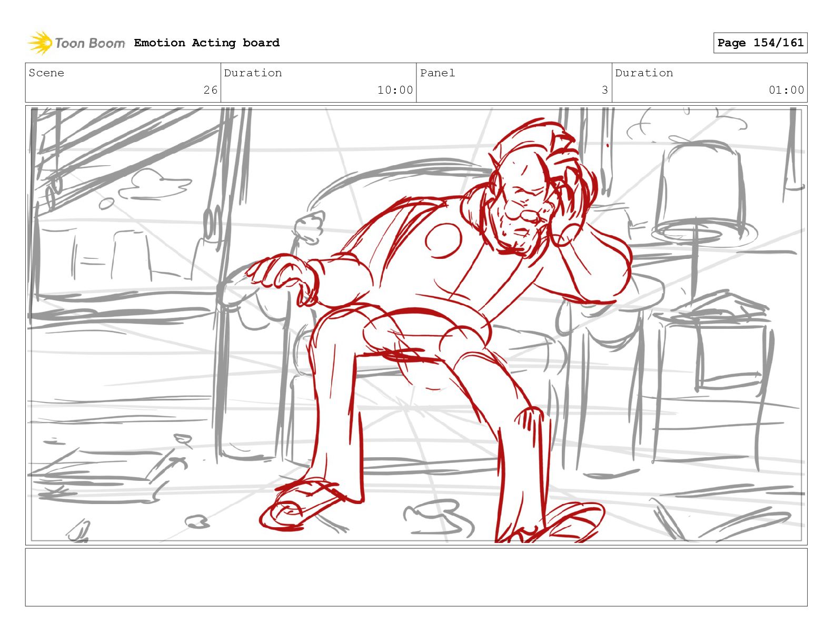Image resolution: width=834 pixels, height=644 pixels.
Task: Click the 'Panel' header label
Action: point(438,73)
